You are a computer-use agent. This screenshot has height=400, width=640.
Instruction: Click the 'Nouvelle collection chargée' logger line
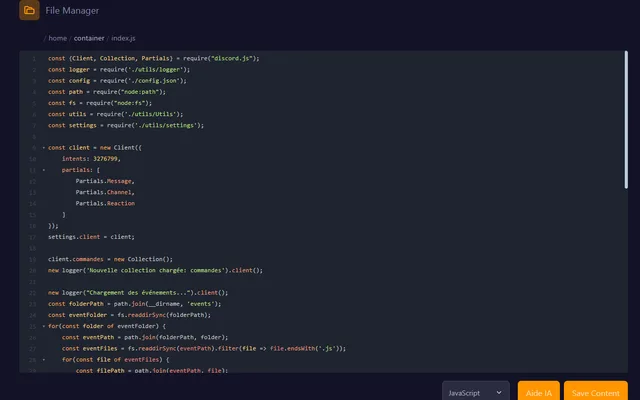point(156,270)
